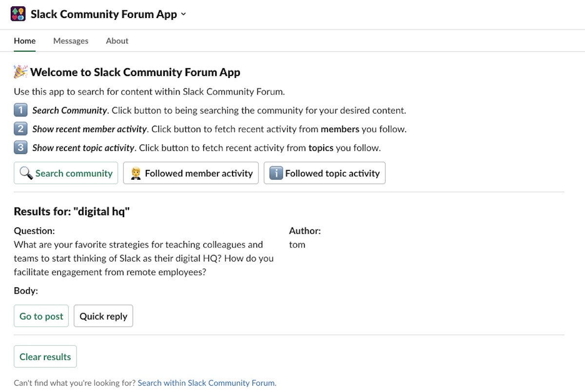Click the question text about digital HQ strategies

[144, 258]
